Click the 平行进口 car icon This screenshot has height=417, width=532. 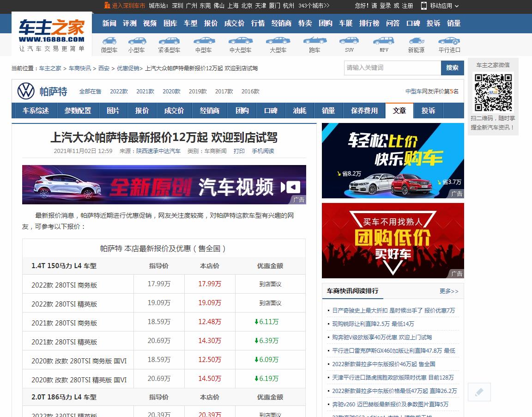pyautogui.click(x=449, y=41)
